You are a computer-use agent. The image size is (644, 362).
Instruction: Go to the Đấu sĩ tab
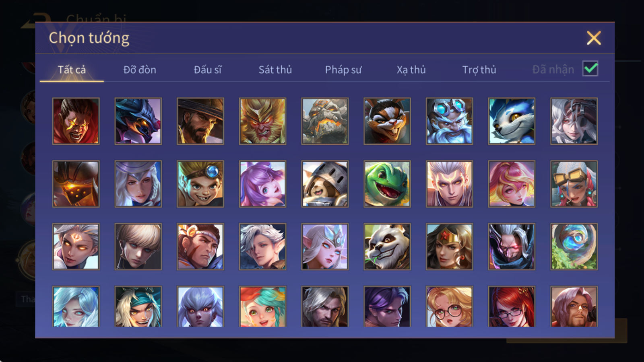208,70
